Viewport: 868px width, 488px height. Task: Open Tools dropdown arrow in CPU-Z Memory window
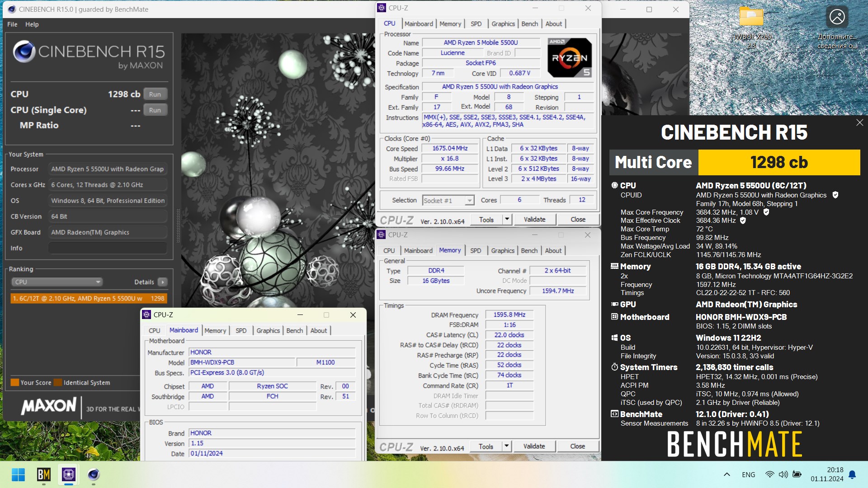(506, 446)
